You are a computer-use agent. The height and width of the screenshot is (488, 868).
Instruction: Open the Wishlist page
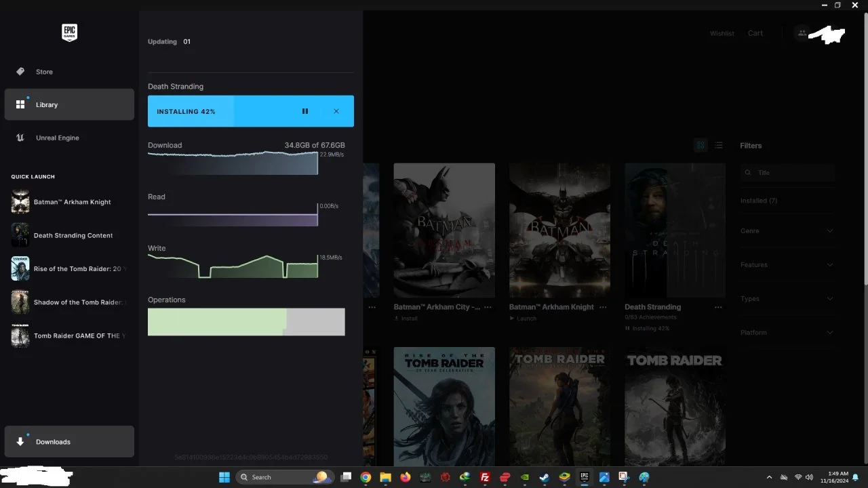coord(722,33)
